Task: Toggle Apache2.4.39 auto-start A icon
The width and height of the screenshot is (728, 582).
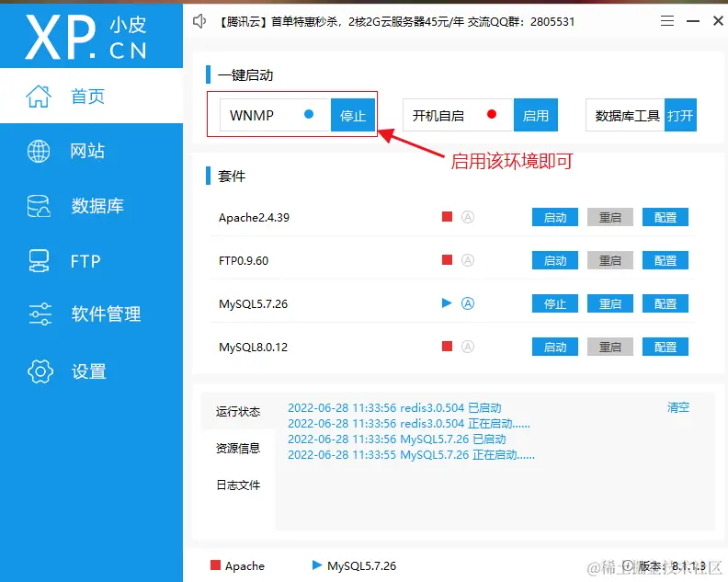Action: coord(468,217)
